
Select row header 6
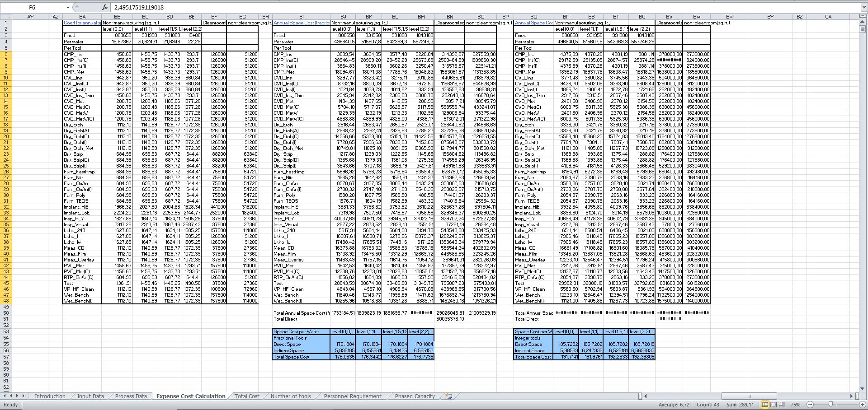[6, 54]
